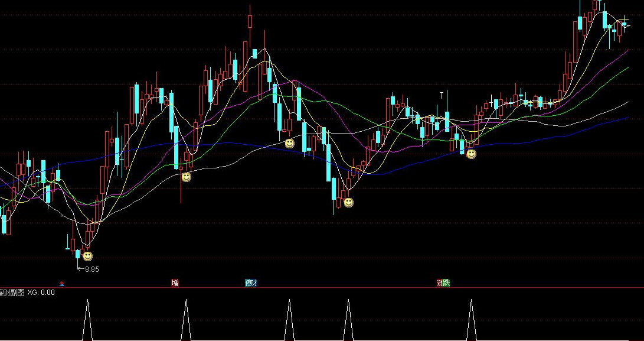Viewport: 644px width, 341px height.
Task: Click the white T marker above the candles
Action: [442, 95]
